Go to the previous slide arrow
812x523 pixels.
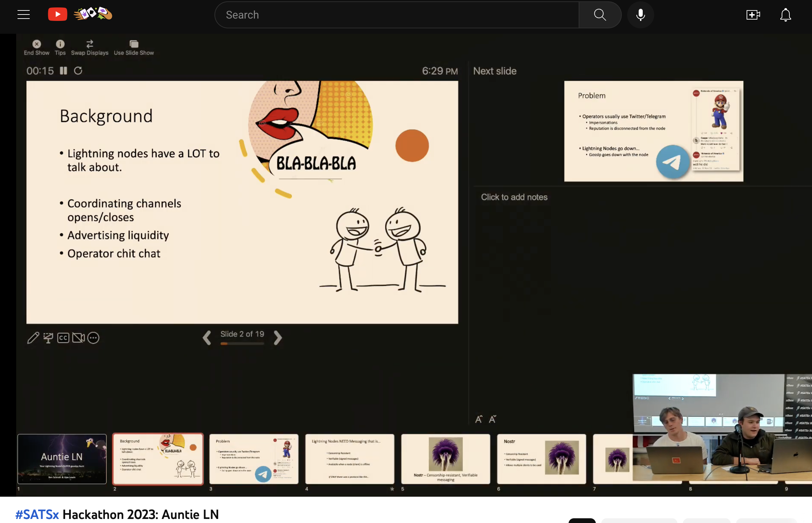coord(207,338)
